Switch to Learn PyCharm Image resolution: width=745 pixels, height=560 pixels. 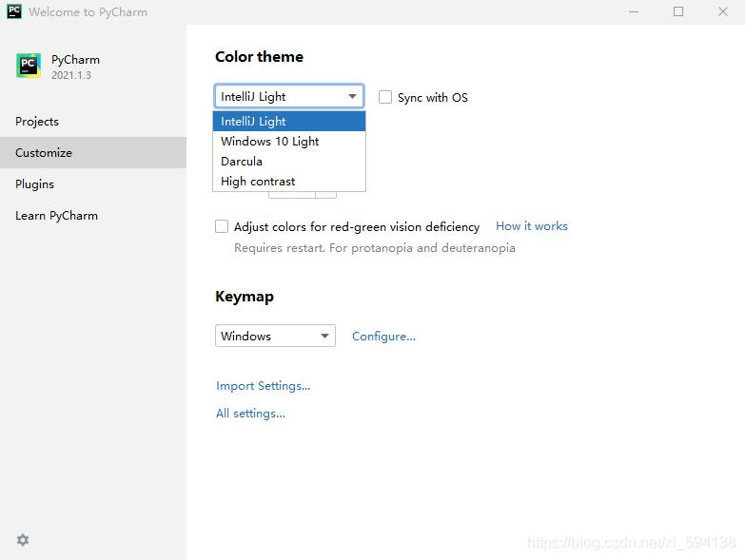(57, 216)
